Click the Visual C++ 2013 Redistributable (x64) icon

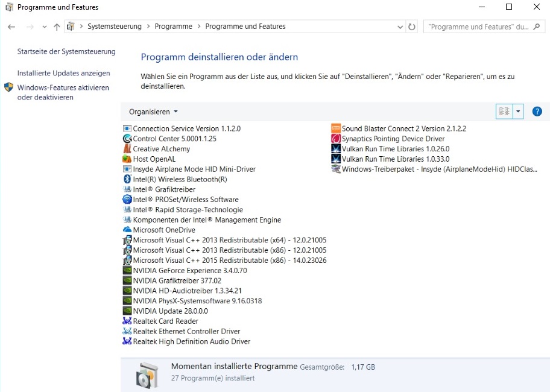[127, 240]
